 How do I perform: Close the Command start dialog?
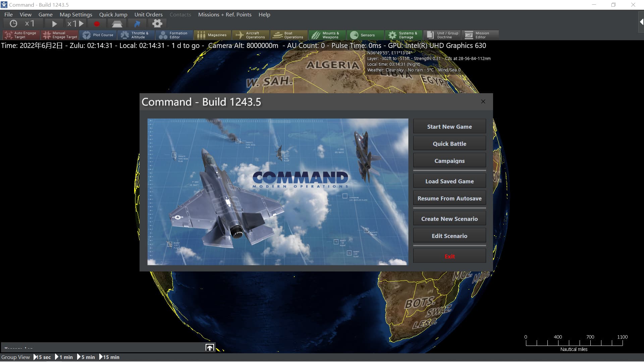(x=483, y=102)
